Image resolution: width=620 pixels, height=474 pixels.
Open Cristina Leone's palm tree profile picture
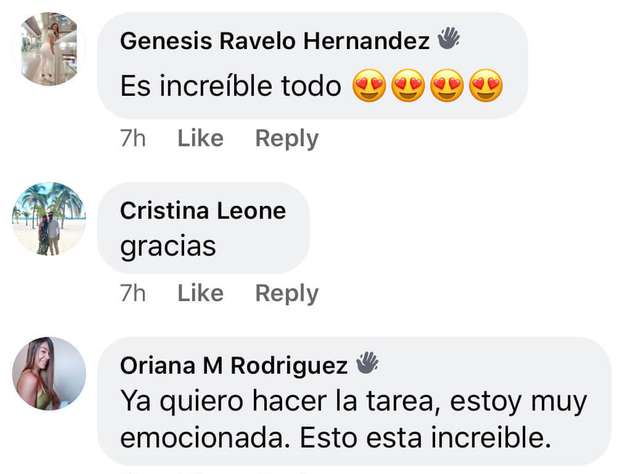tap(49, 219)
